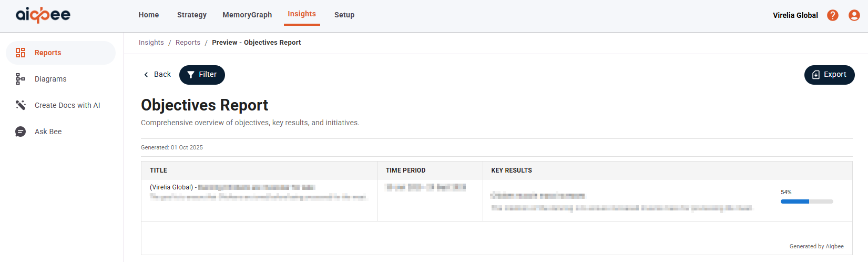Click the Create Docs with AI wand icon
This screenshot has width=868, height=262.
21,105
